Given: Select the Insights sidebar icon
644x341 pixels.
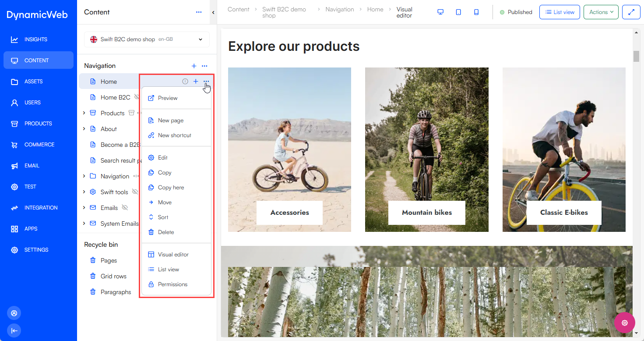Looking at the screenshot, I should click(x=14, y=39).
